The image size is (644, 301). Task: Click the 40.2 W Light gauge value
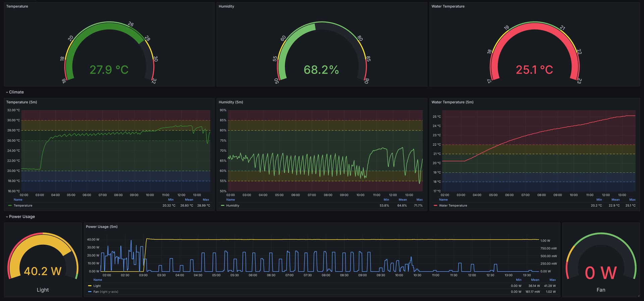click(43, 271)
